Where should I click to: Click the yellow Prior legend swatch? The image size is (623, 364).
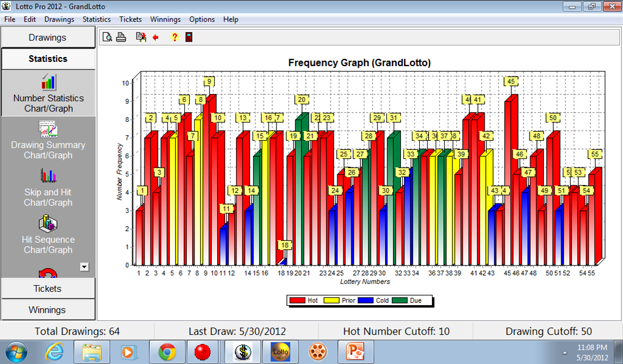coord(331,300)
